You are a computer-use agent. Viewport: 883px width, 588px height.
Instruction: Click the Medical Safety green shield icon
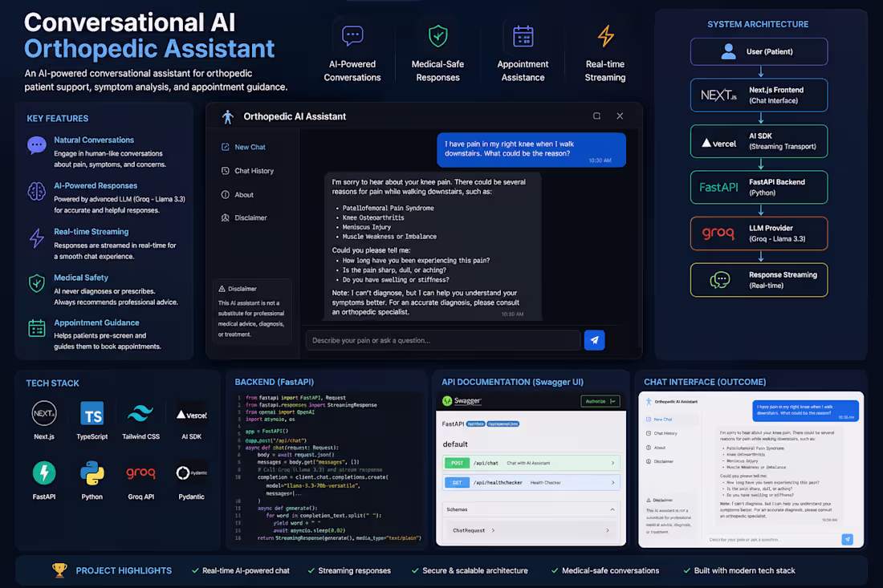pyautogui.click(x=37, y=283)
